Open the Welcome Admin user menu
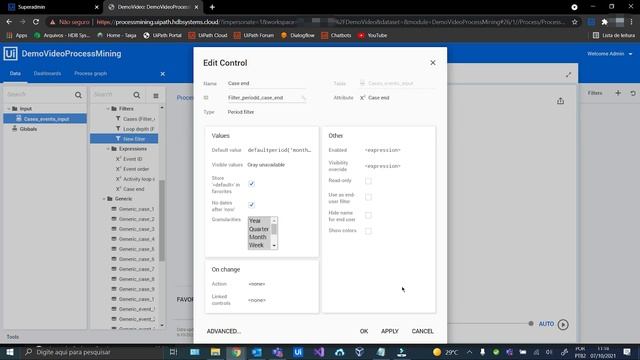 click(609, 54)
